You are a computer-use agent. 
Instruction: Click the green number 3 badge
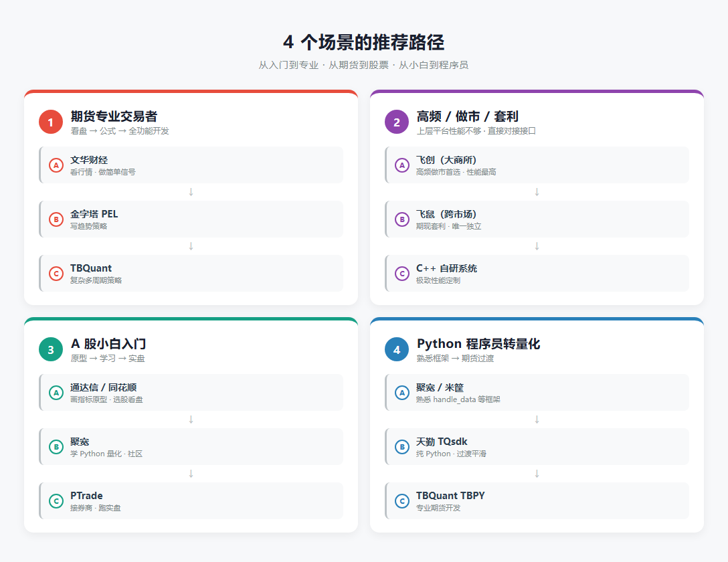[x=51, y=349]
